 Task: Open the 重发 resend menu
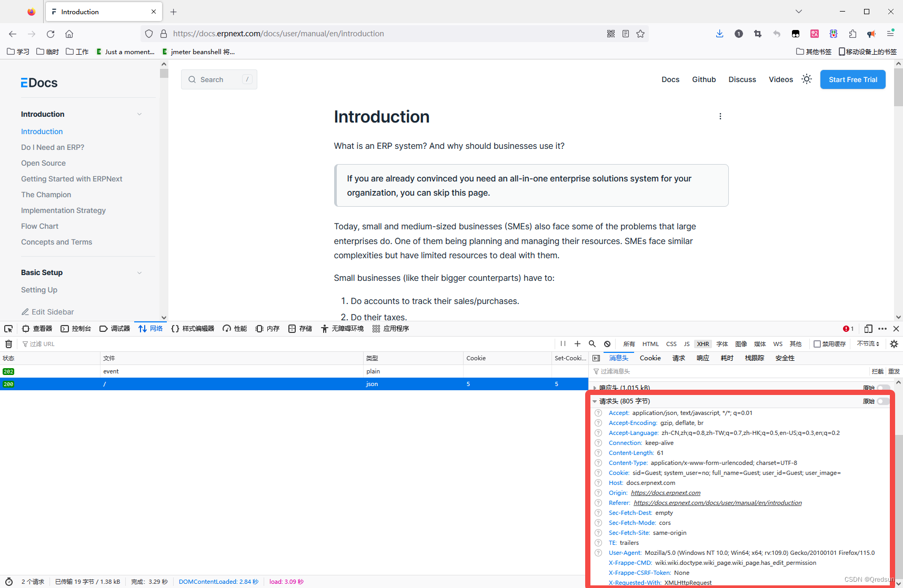(894, 371)
